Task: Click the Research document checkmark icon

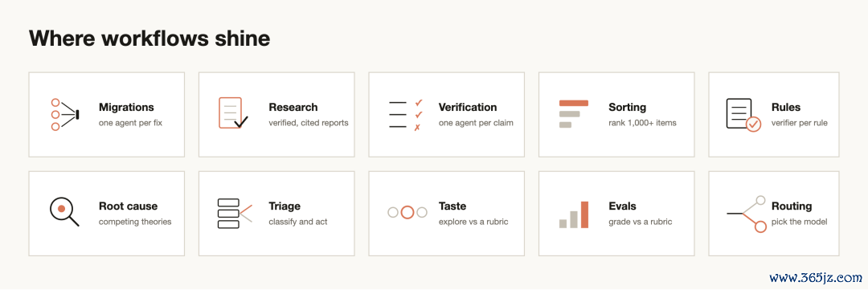Action: [233, 113]
